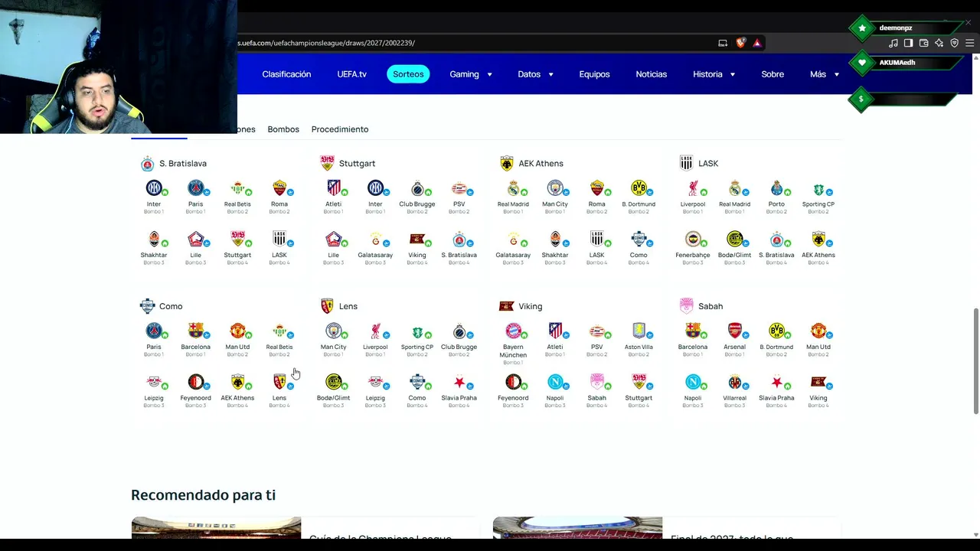Open the Barcelona crest in Como's card
This screenshot has height=551, width=980.
pos(196,331)
